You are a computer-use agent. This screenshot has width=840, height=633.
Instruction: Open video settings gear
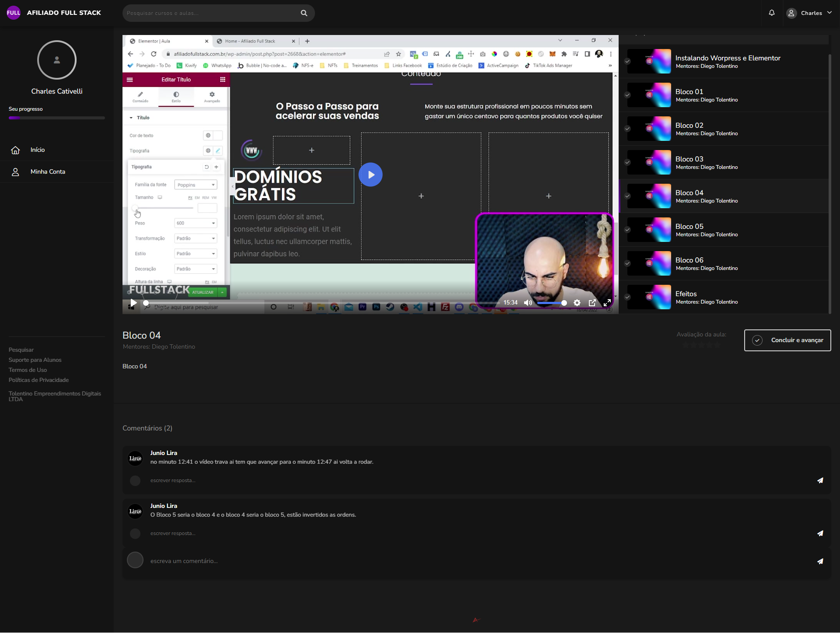(577, 303)
